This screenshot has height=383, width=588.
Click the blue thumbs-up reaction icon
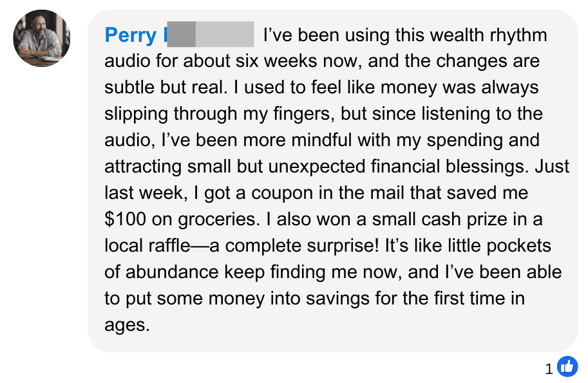567,368
